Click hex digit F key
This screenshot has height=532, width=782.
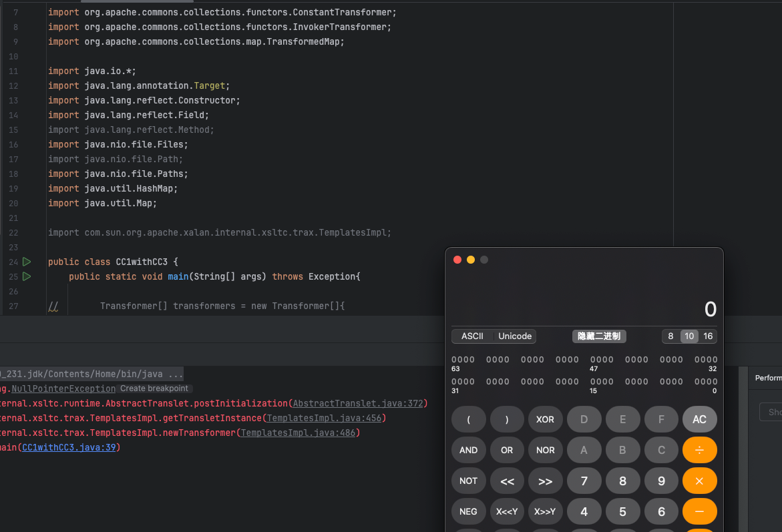pos(661,419)
